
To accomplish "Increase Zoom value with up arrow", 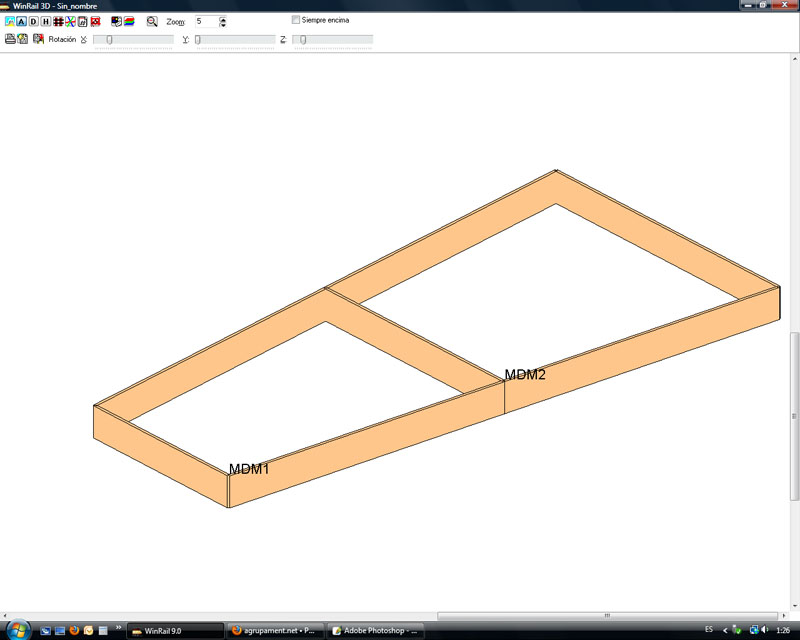I will tap(222, 18).
